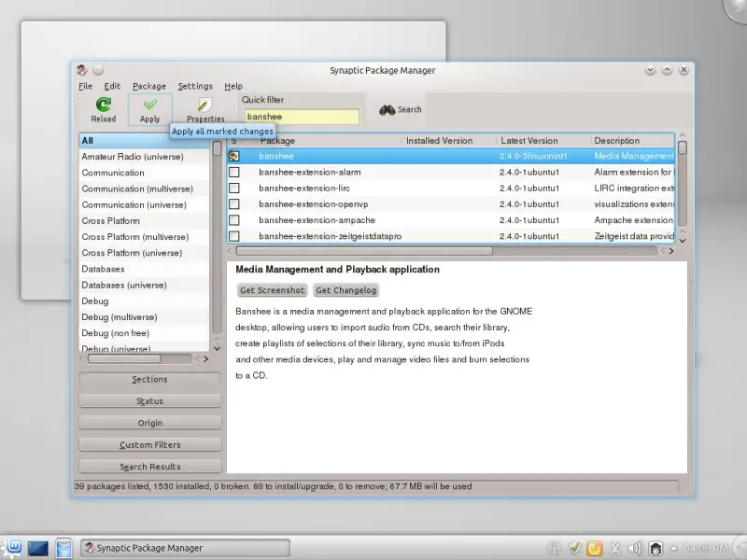747x560 pixels.
Task: Open the Package menu
Action: pyautogui.click(x=149, y=86)
